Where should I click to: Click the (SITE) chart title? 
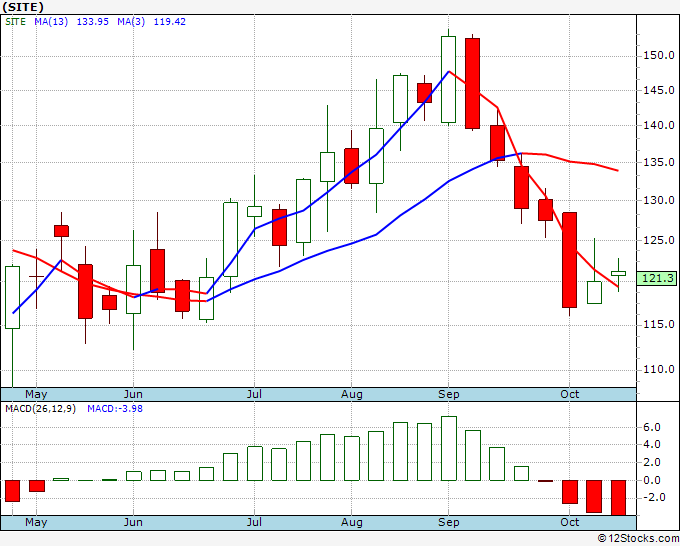[23, 7]
